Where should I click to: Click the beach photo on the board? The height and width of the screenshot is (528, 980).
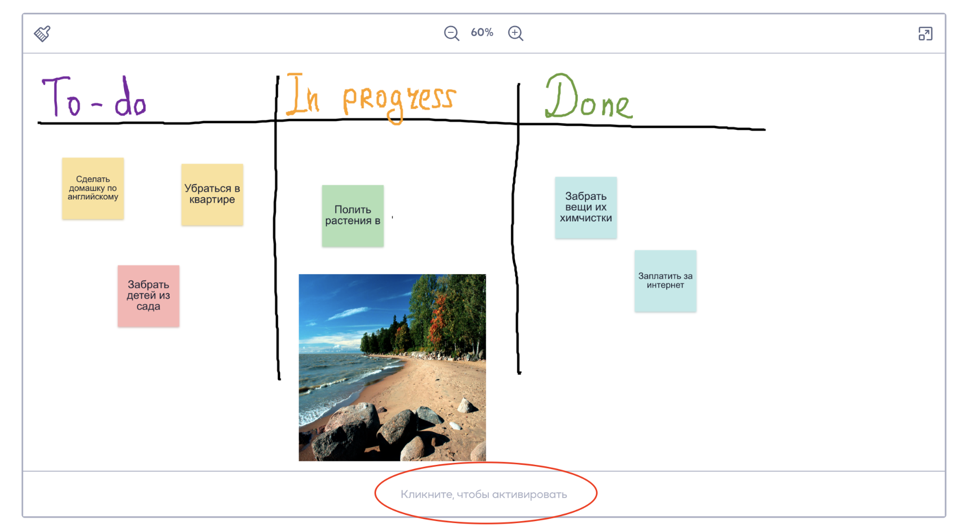[x=392, y=367]
